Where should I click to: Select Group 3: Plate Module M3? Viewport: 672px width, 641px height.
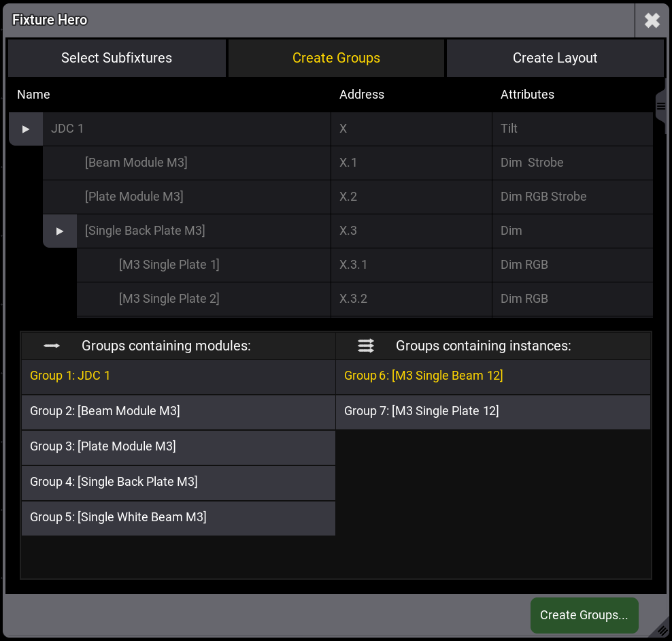tap(178, 447)
